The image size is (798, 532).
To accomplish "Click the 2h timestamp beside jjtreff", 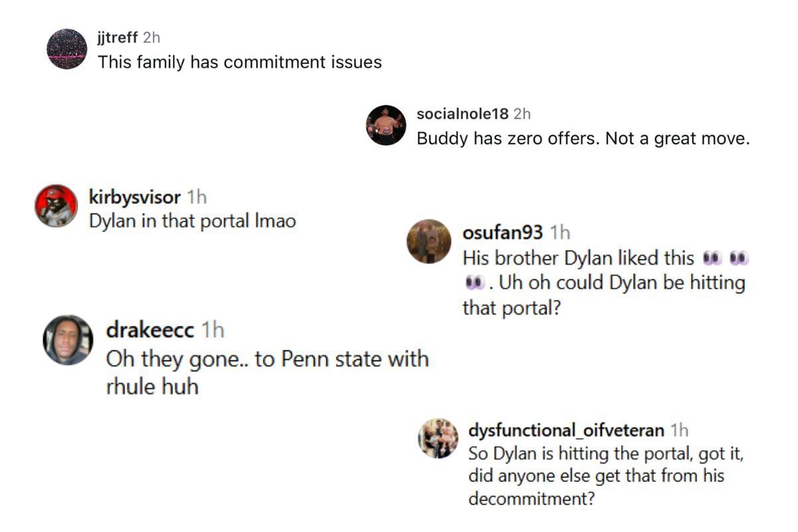I will 152,39.
